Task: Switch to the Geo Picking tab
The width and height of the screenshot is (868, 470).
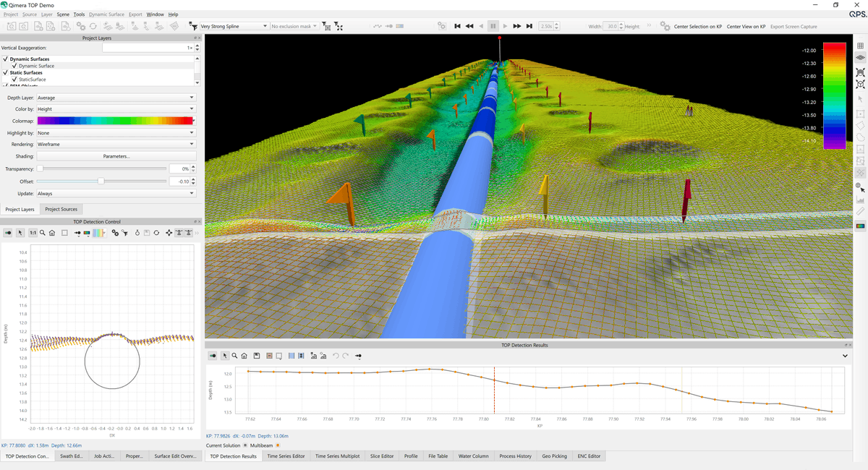Action: coord(555,456)
